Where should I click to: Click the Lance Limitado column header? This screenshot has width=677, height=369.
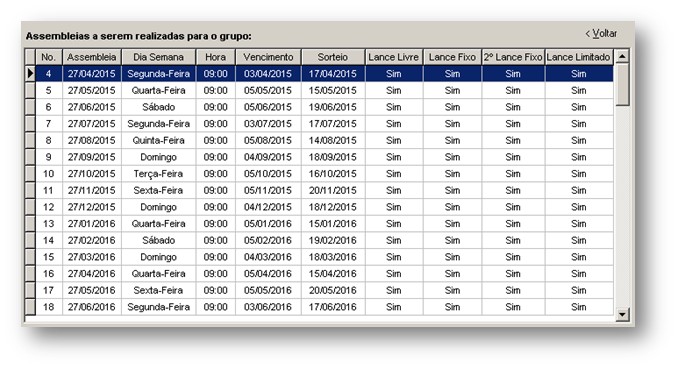tap(579, 57)
